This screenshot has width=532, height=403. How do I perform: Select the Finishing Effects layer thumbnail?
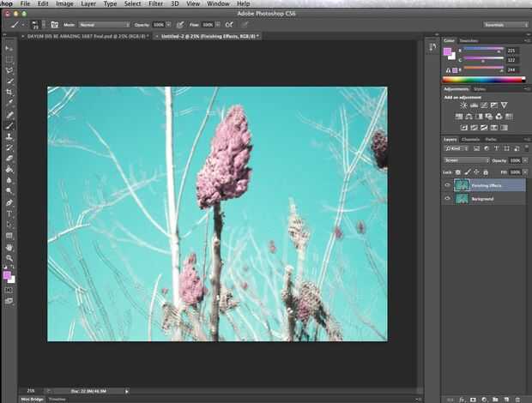click(461, 185)
